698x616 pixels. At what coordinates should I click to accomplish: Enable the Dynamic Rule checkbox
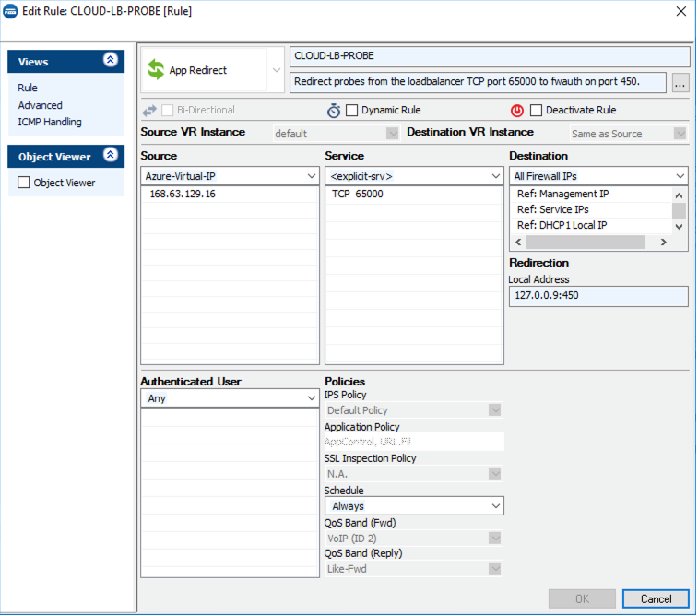[x=351, y=110]
